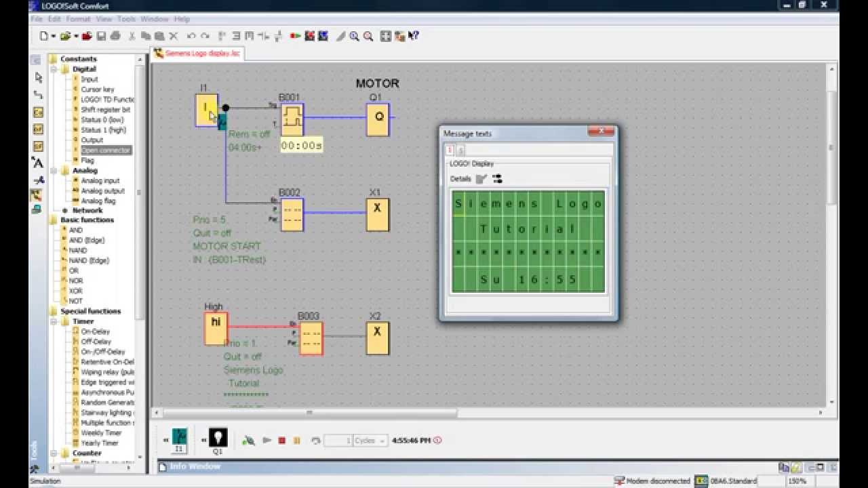Open the Edit menu
This screenshot has height=488, width=868.
pos(54,19)
